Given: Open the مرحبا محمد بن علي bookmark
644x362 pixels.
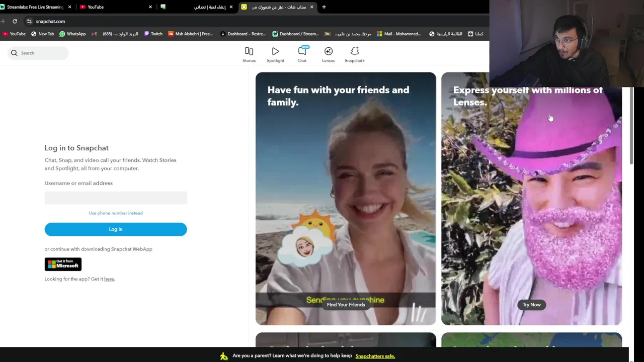Looking at the screenshot, I should 348,34.
